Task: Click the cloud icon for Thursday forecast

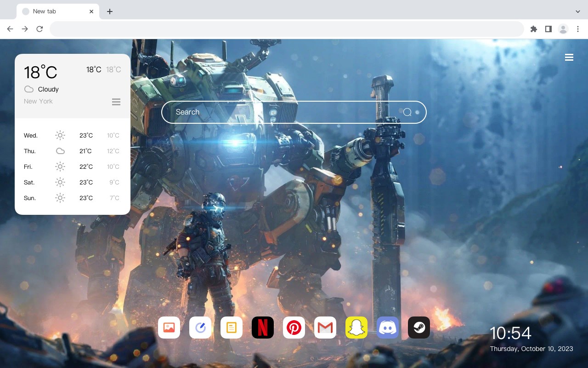Action: pyautogui.click(x=60, y=151)
